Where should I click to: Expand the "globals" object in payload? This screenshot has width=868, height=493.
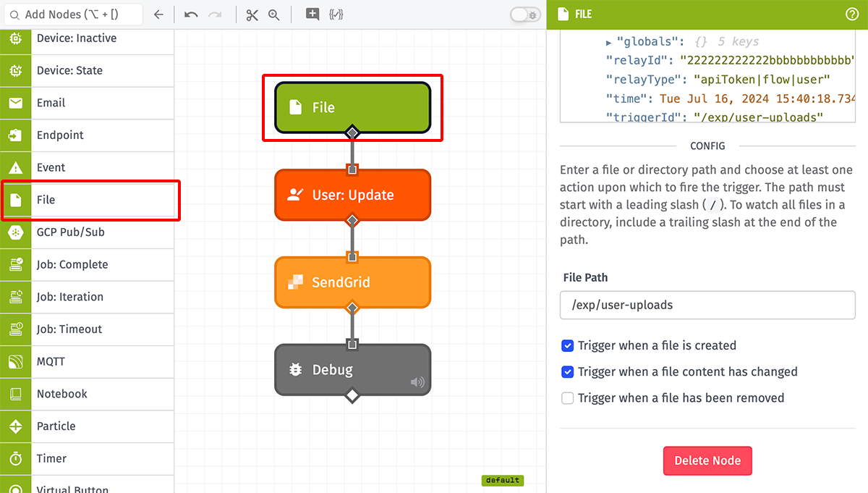click(x=609, y=43)
